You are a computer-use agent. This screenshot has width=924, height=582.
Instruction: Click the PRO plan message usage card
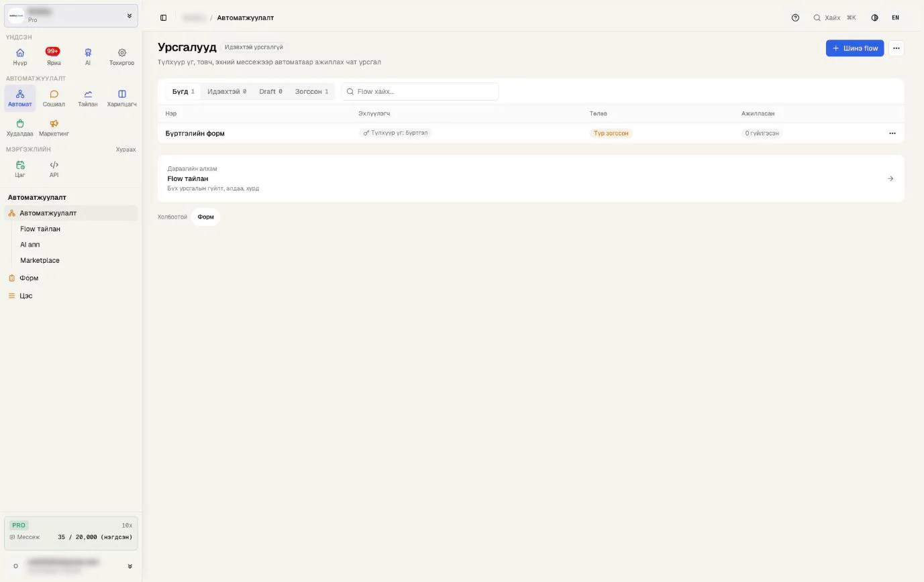click(71, 533)
